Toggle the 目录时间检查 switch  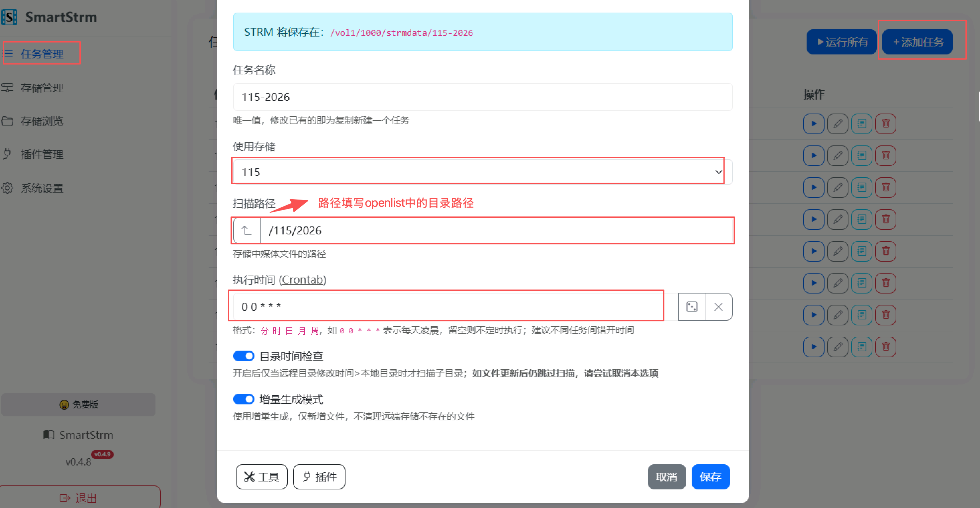[x=244, y=356]
